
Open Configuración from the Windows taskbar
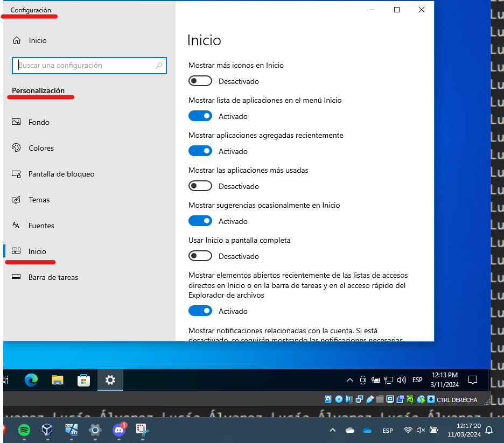pyautogui.click(x=110, y=380)
